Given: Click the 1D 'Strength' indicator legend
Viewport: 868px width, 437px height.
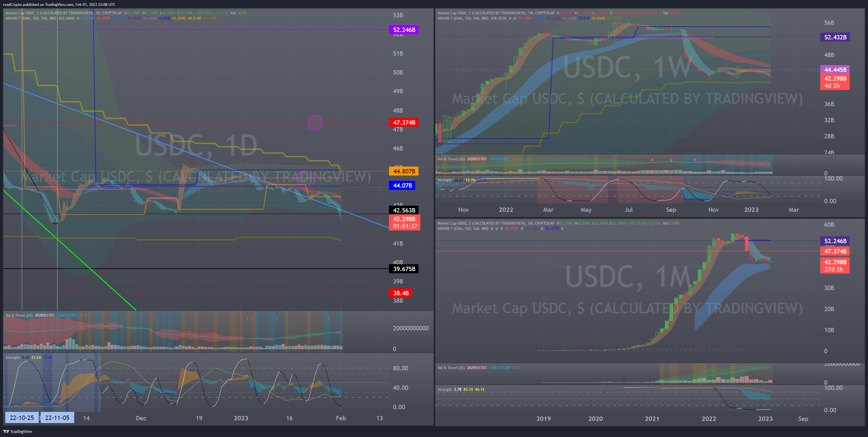Looking at the screenshot, I should click(x=12, y=357).
